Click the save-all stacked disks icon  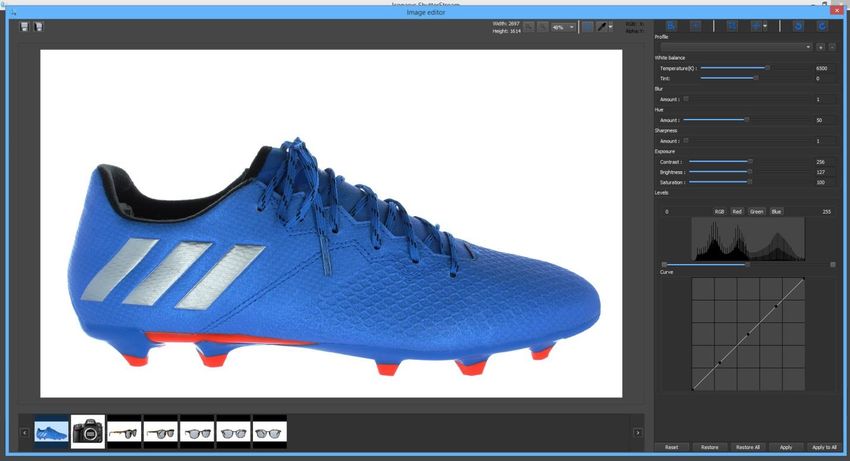pyautogui.click(x=38, y=26)
